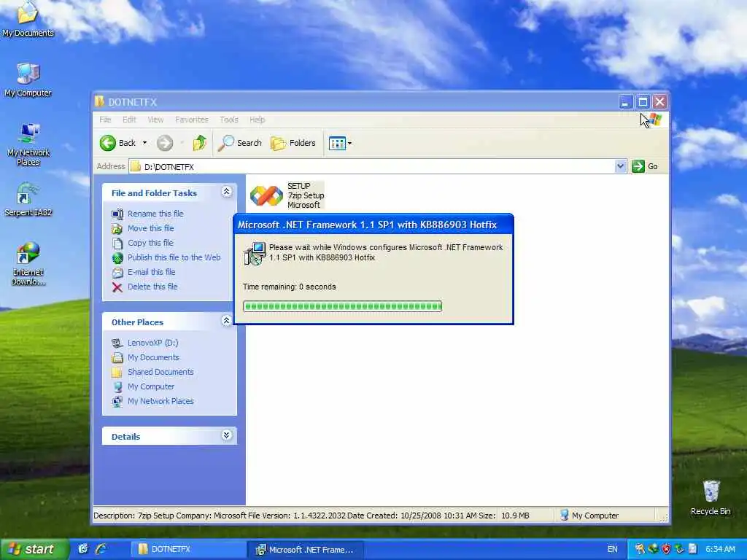Launch Internet Explorer from quick launch
This screenshot has height=560, width=747.
101,549
